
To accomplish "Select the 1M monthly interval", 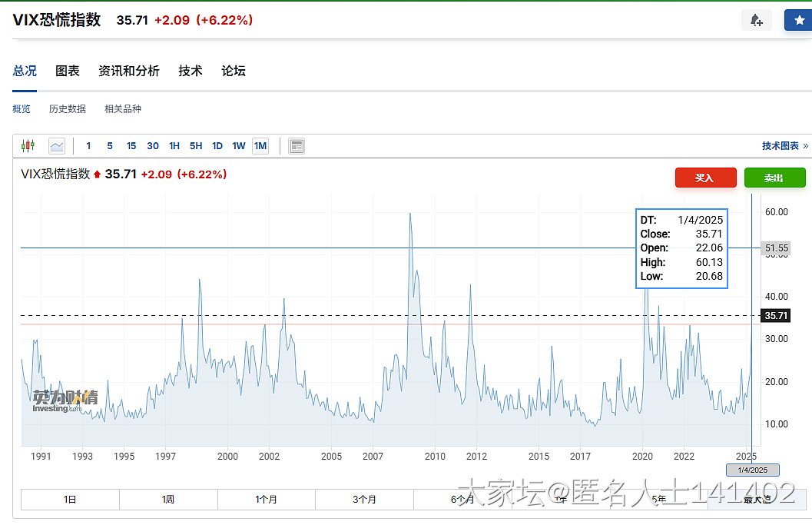I will tap(260, 146).
